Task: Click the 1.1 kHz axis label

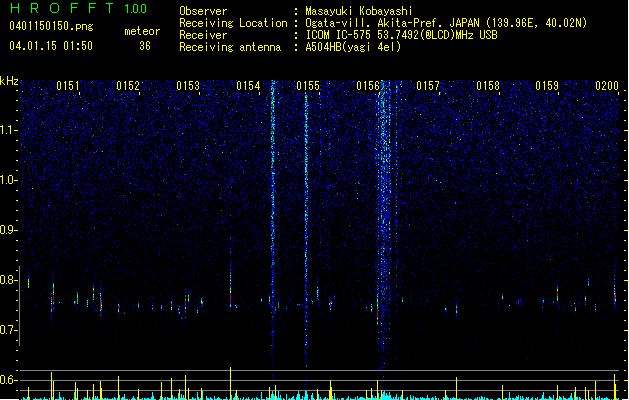Action: pos(8,130)
